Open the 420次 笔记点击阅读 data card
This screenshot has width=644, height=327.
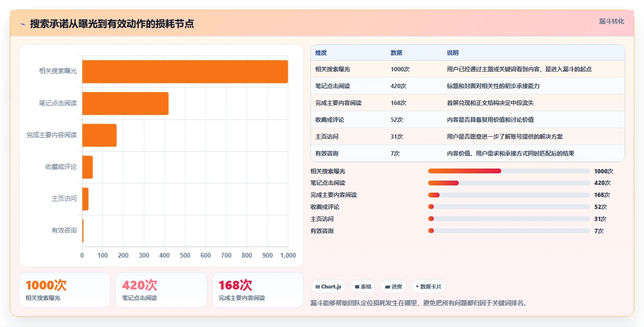[x=161, y=290]
